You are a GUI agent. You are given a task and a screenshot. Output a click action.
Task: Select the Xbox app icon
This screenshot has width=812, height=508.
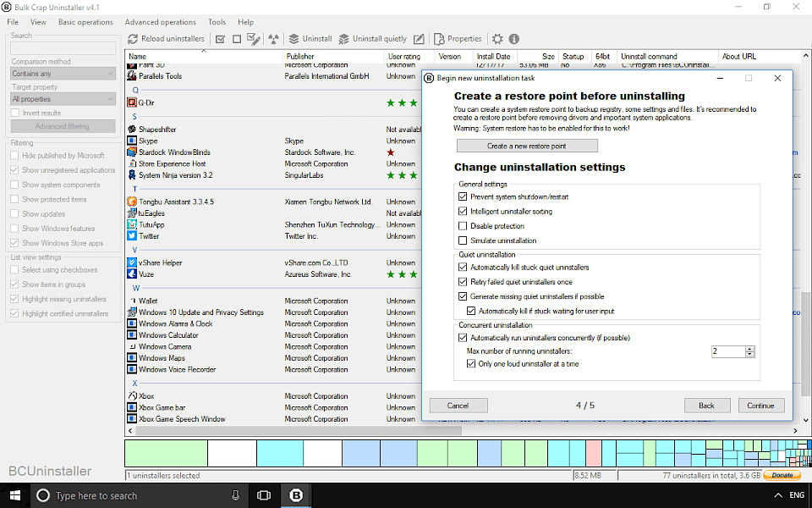click(132, 396)
